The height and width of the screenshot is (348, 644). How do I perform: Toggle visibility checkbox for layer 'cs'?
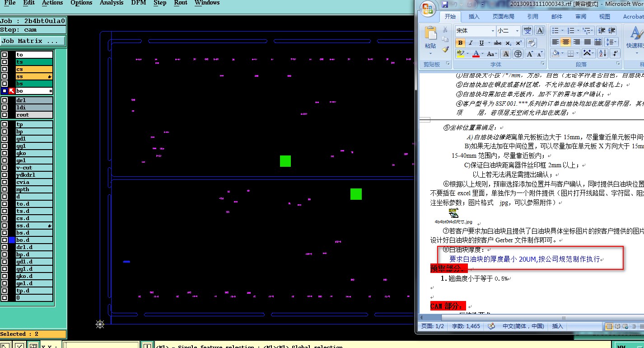pyautogui.click(x=5, y=69)
